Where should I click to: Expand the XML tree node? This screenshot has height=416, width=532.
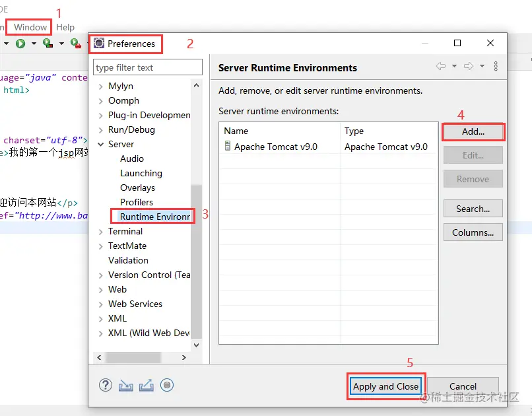pos(100,320)
